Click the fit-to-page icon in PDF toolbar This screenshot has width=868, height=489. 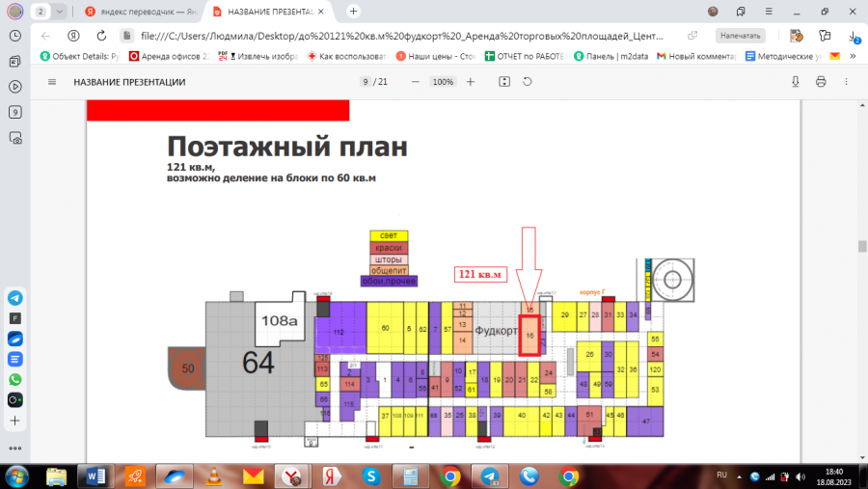504,82
